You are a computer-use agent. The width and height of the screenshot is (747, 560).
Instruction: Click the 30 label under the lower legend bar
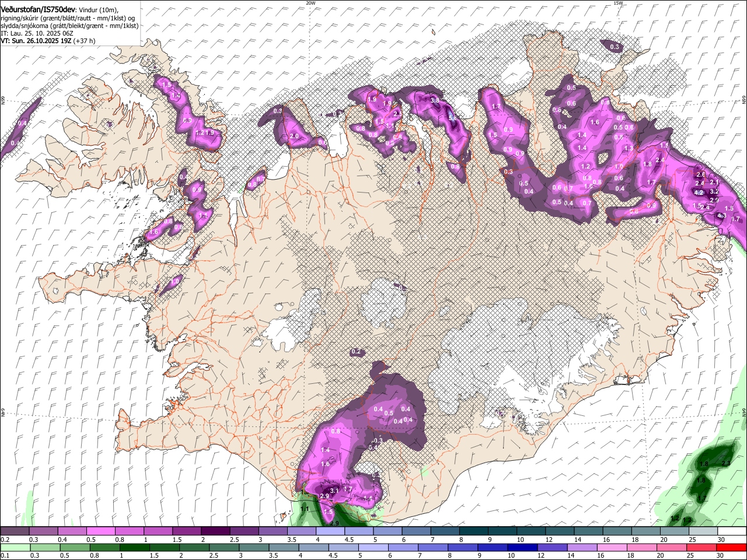coord(721,555)
